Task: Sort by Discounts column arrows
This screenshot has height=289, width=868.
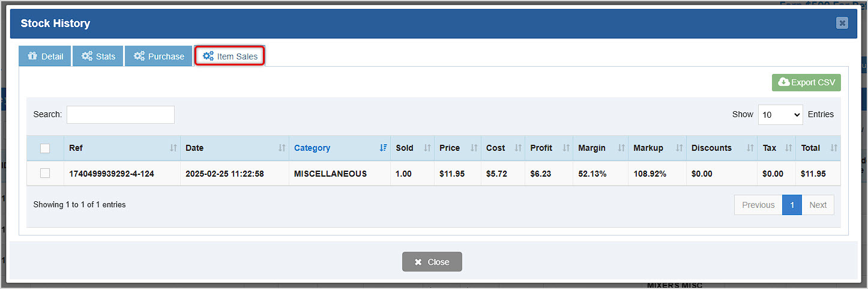Action: pos(750,148)
